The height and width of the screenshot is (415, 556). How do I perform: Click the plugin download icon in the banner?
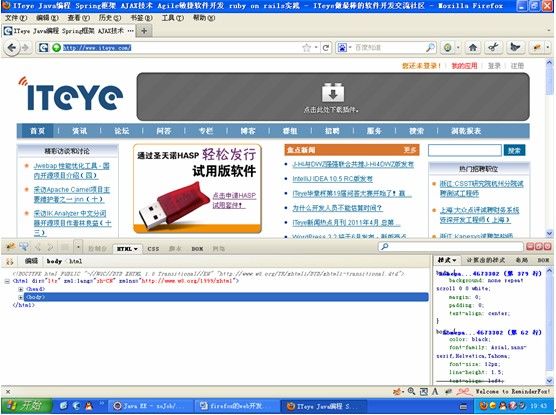pos(333,92)
